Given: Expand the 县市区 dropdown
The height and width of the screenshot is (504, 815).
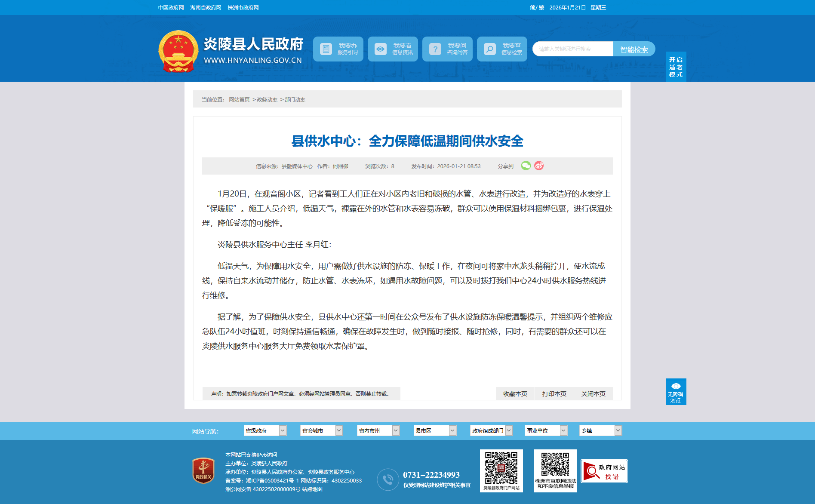Looking at the screenshot, I should pyautogui.click(x=435, y=430).
